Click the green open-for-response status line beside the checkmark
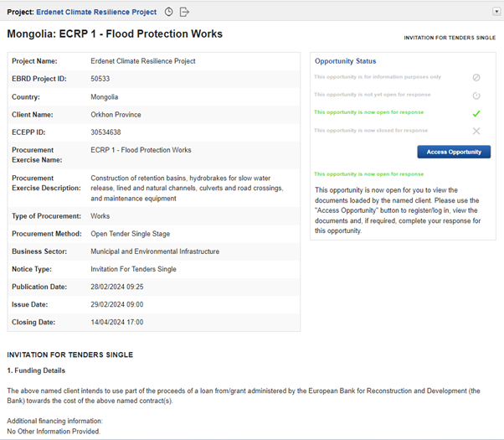Viewport: 504px width, 440px height. pos(368,112)
